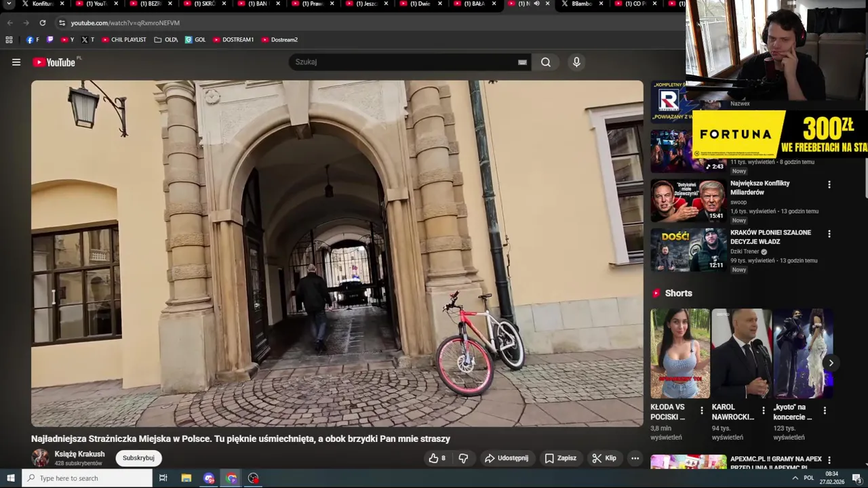Image resolution: width=868 pixels, height=488 pixels.
Task: Open menu for Największe Konflikty Miliarderów video
Action: [x=829, y=184]
